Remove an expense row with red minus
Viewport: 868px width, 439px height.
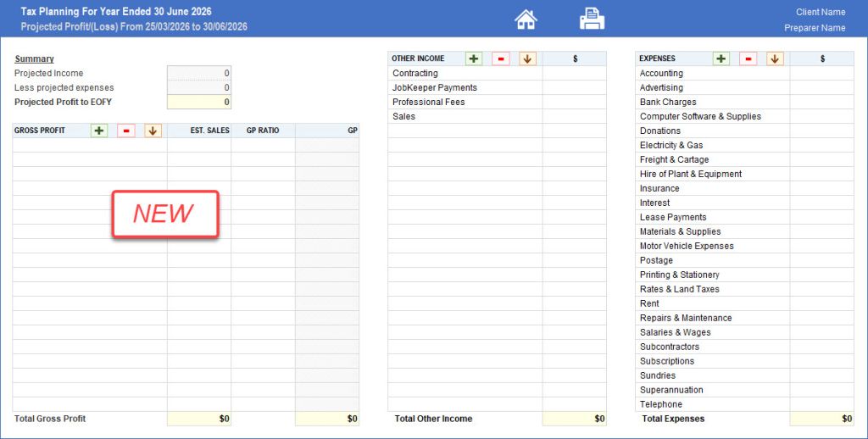[748, 58]
